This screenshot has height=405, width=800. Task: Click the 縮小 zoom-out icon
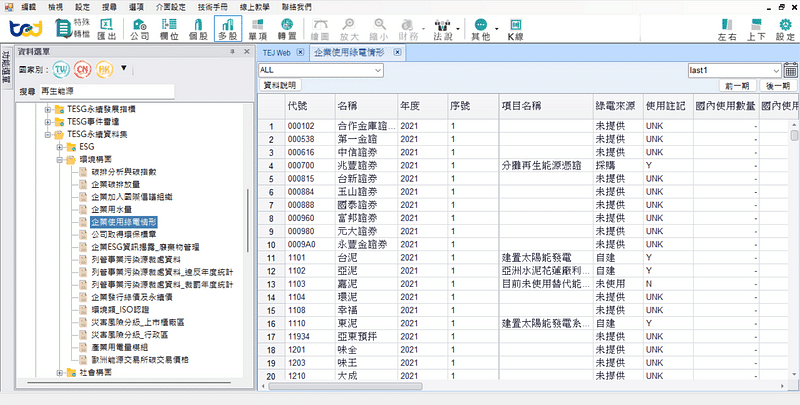tap(380, 29)
